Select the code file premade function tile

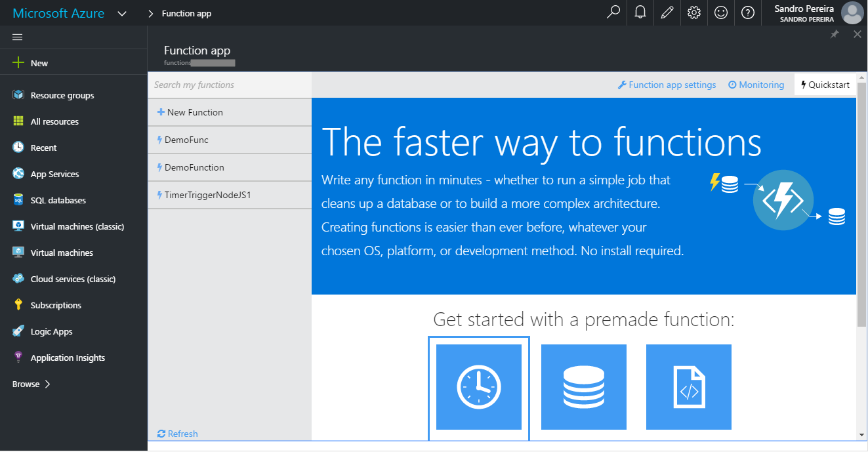(x=689, y=387)
